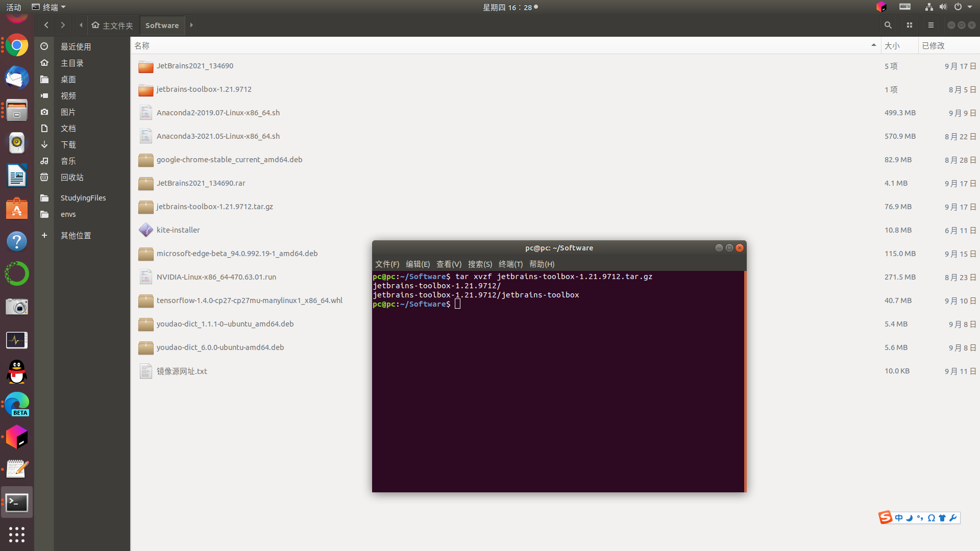Select the Terminal icon in dock
Image resolution: width=980 pixels, height=551 pixels.
pos(17,503)
